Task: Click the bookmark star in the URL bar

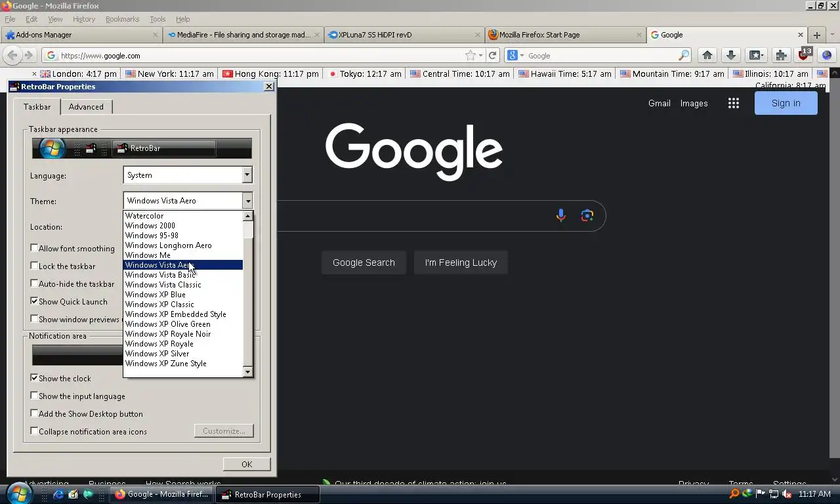Action: point(470,56)
